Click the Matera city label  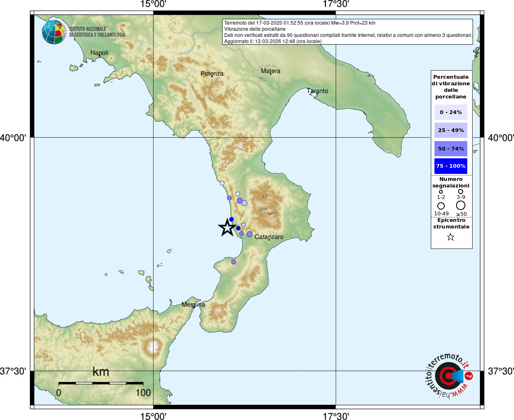point(271,71)
